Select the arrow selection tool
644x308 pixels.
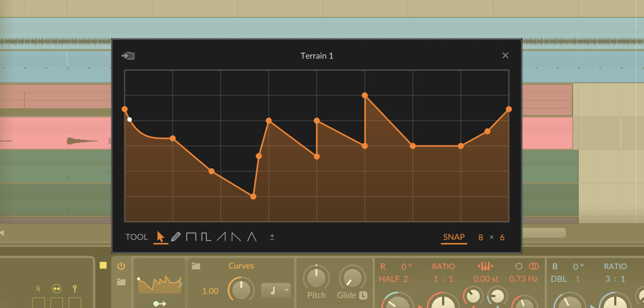(161, 236)
